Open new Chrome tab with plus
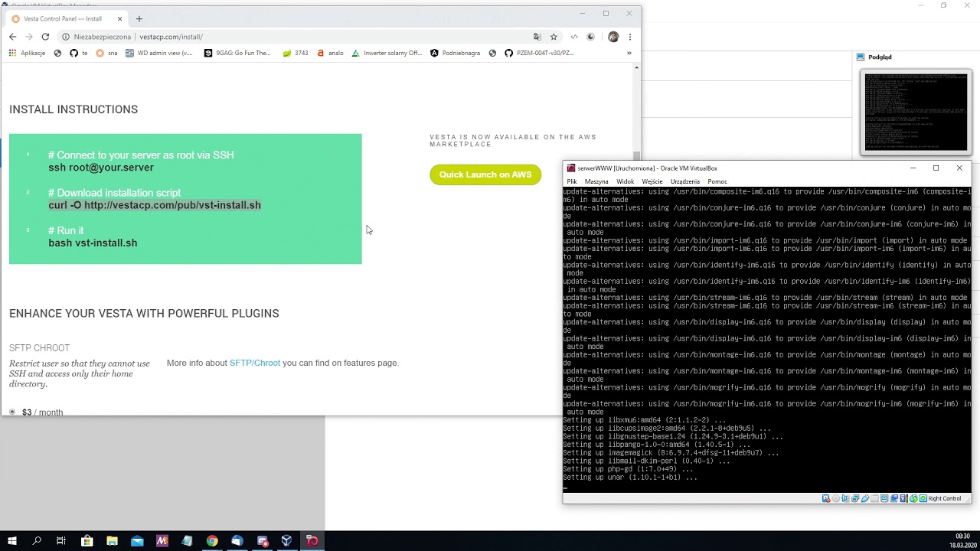Screen dimensions: 980x551 click(x=139, y=18)
